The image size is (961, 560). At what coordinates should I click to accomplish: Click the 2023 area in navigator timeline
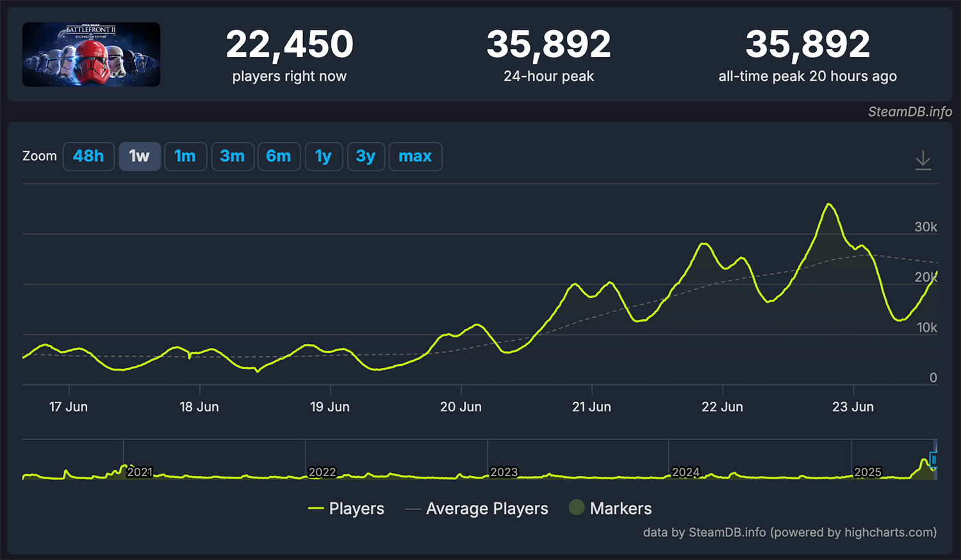click(x=504, y=472)
